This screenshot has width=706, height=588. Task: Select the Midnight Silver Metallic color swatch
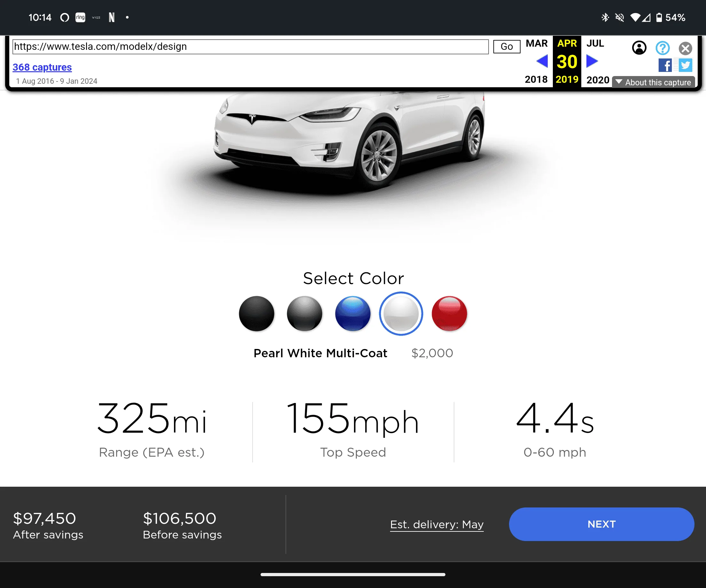point(305,313)
